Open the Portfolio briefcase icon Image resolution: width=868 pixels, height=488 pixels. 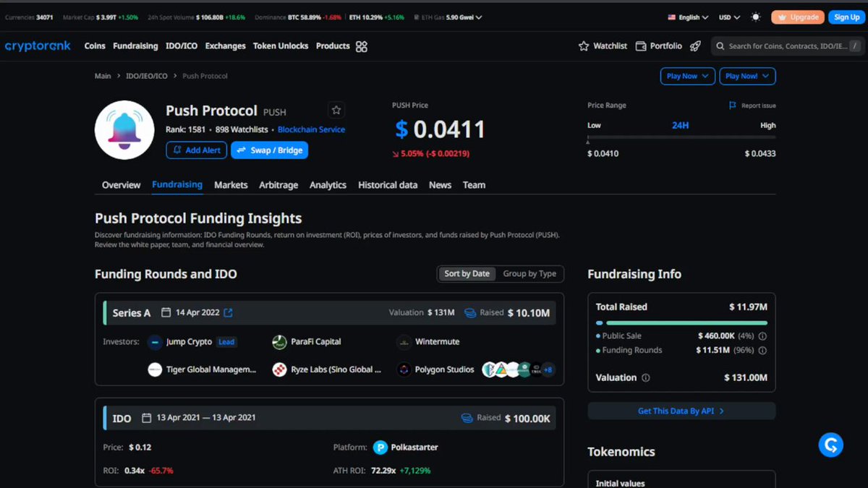click(x=641, y=46)
